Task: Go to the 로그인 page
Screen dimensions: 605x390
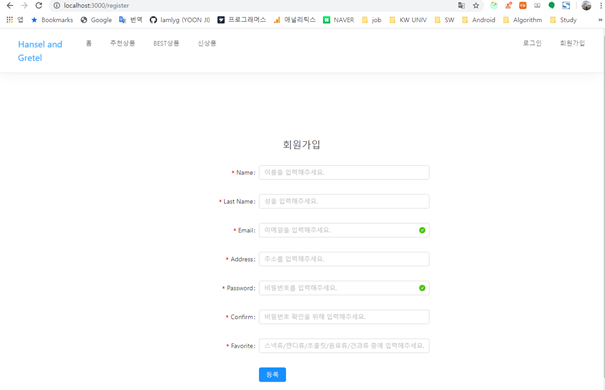Action: (x=532, y=43)
